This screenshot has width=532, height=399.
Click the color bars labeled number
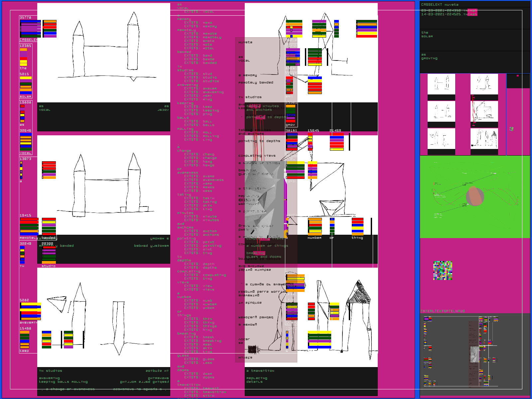(x=315, y=227)
